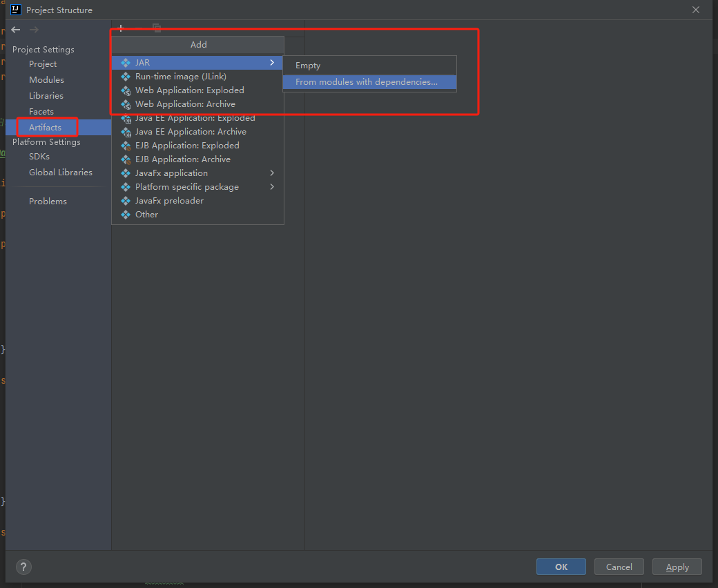718x588 pixels.
Task: Choose the Empty JAR option
Action: click(369, 66)
